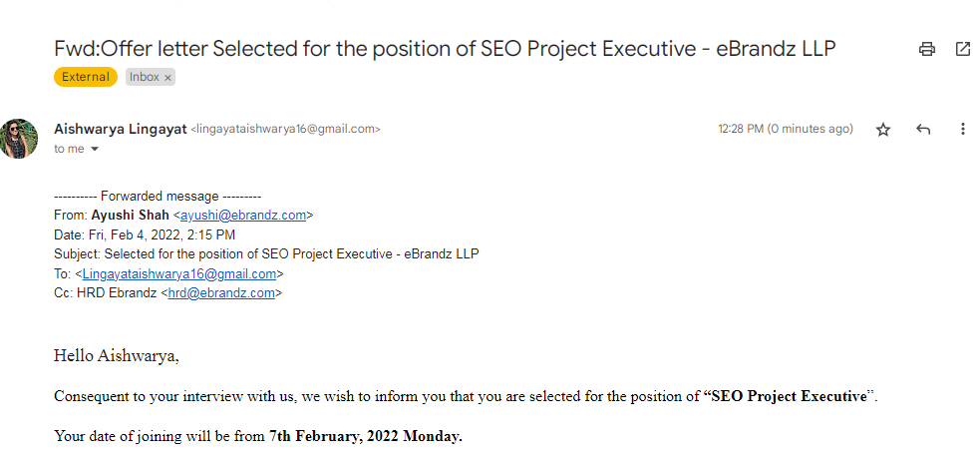This screenshot has height=463, width=980.
Task: Click the Inbox label chip
Action: (x=144, y=77)
